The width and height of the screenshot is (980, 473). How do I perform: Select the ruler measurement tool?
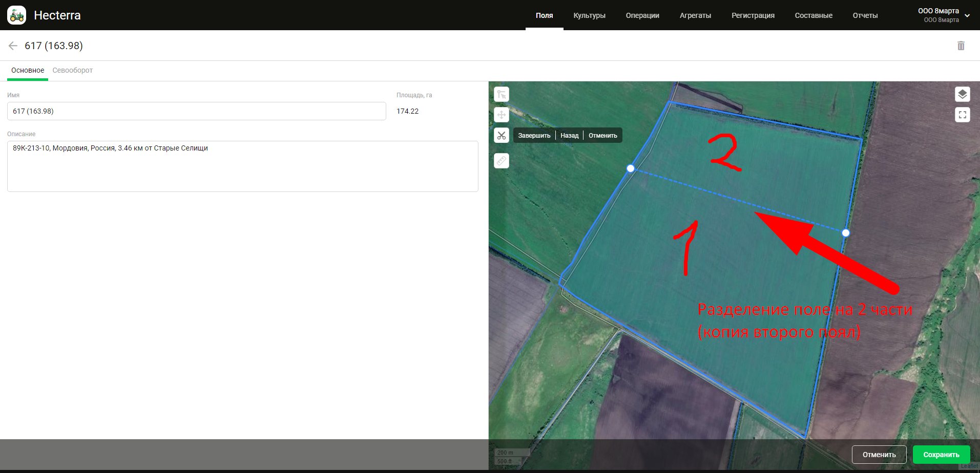(501, 161)
